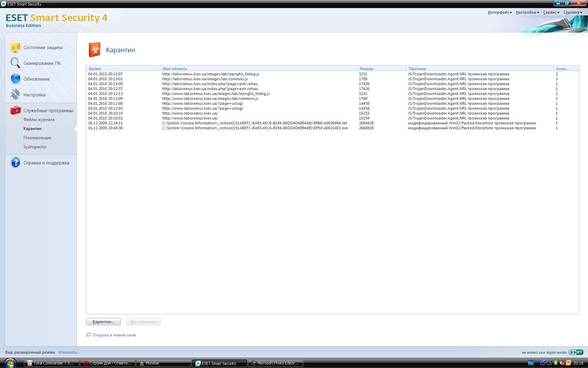Open the Сервис dropdown menu
588x368 pixels.
(551, 12)
